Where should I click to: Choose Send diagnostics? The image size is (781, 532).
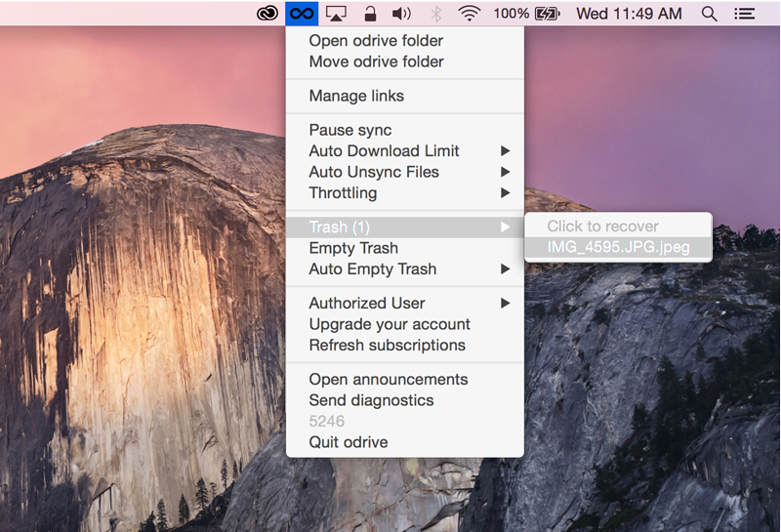pos(405,400)
